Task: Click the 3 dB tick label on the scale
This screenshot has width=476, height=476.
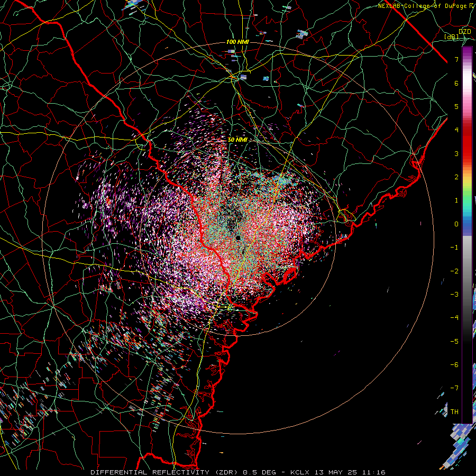Action: 456,153
